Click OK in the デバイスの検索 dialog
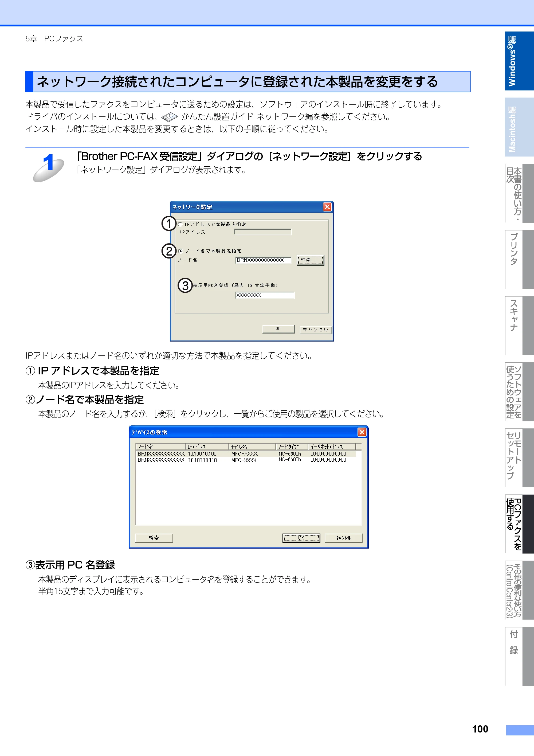Viewport: 534px width, 756px height. (x=301, y=538)
